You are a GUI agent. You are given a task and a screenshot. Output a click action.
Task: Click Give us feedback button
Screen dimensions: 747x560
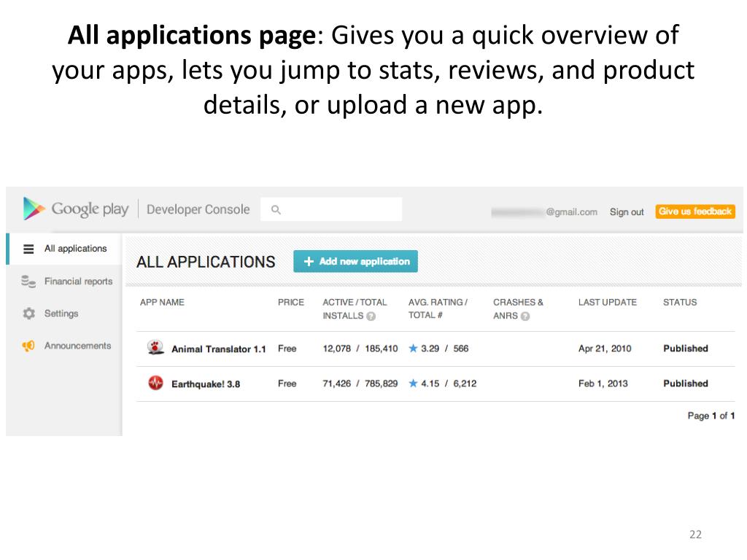pyautogui.click(x=694, y=211)
